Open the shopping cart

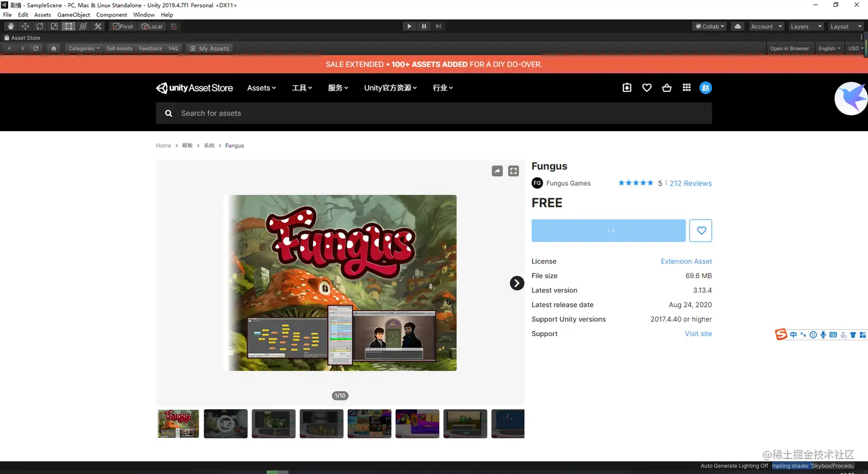[666, 88]
